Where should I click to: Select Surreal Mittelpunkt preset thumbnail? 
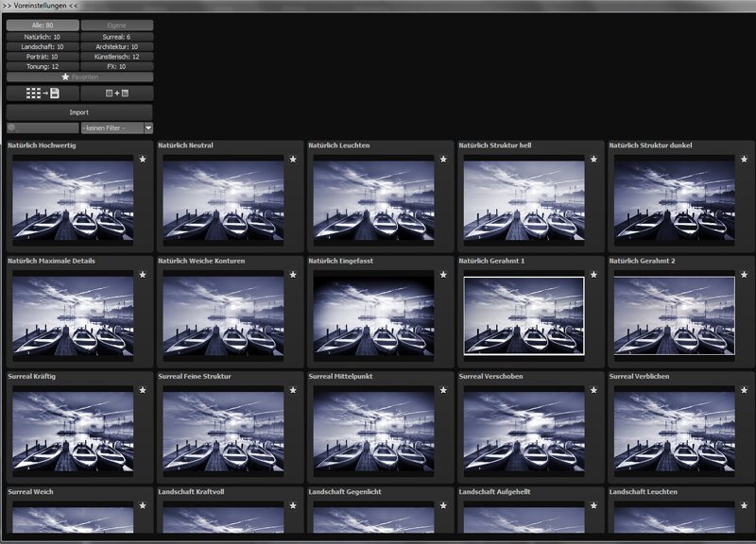point(373,432)
